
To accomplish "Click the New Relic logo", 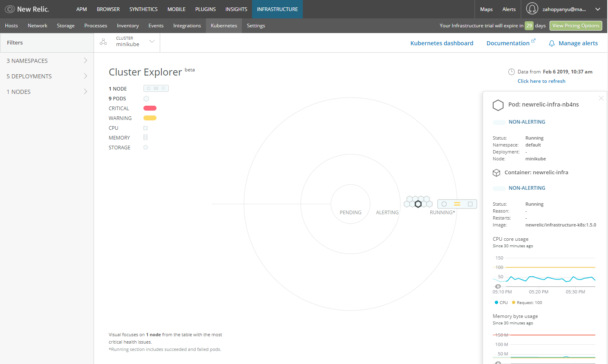I will [x=27, y=9].
